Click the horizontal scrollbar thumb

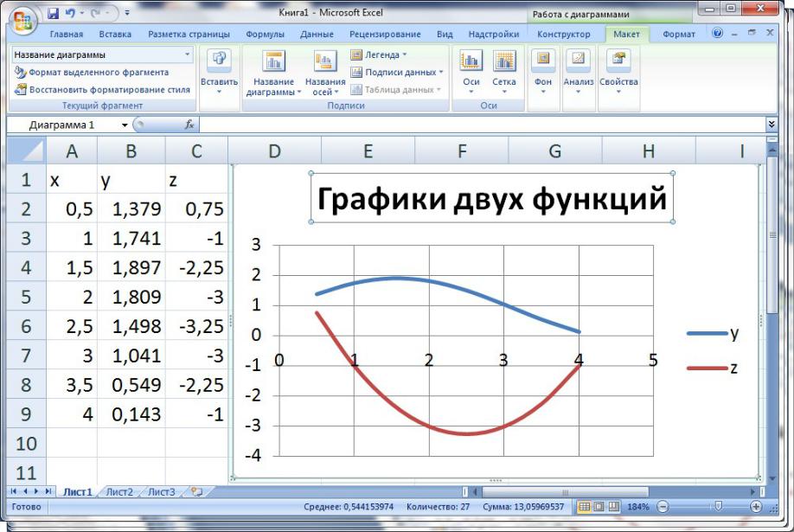(x=565, y=491)
